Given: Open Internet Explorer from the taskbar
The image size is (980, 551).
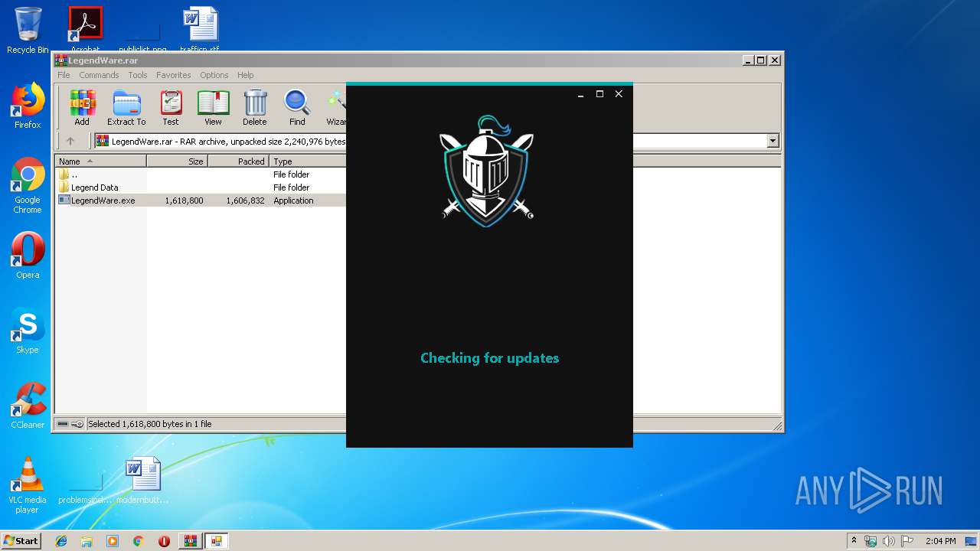Looking at the screenshot, I should (61, 541).
